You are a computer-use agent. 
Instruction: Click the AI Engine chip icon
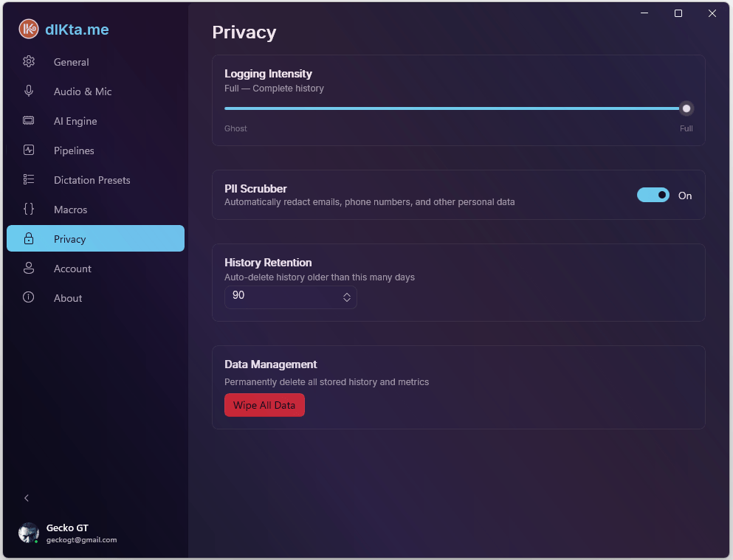pos(29,120)
